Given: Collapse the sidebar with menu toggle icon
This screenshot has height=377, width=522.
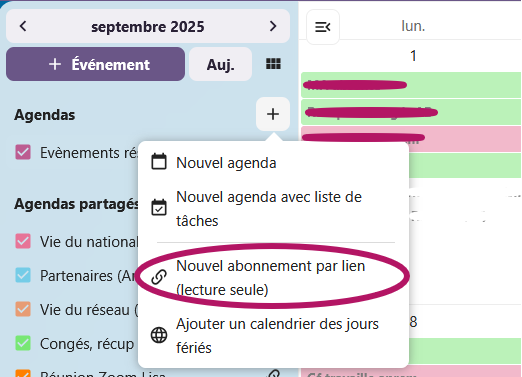Looking at the screenshot, I should point(323,27).
